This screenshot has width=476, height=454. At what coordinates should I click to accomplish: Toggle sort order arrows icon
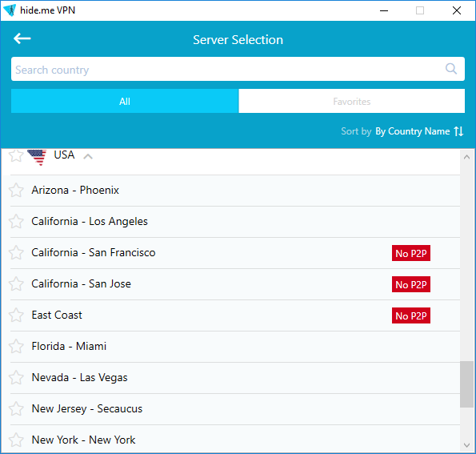pos(458,131)
